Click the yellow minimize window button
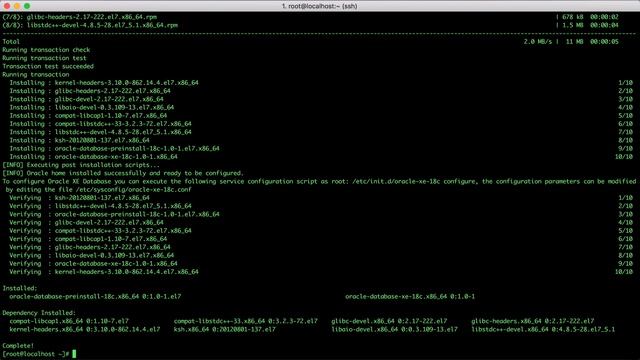The height and width of the screenshot is (360, 640). click(x=17, y=6)
